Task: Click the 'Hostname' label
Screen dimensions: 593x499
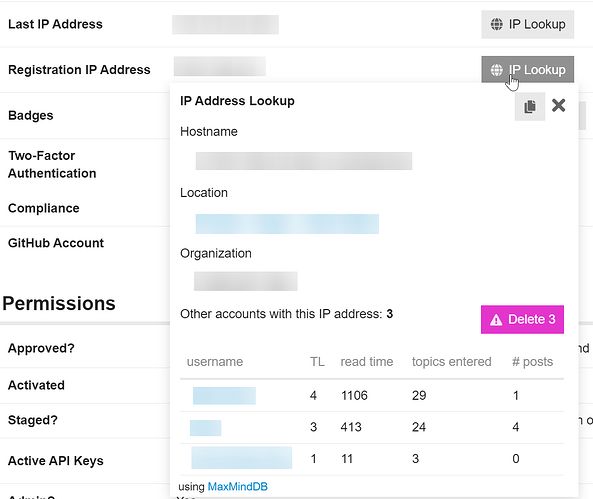Action: point(209,132)
